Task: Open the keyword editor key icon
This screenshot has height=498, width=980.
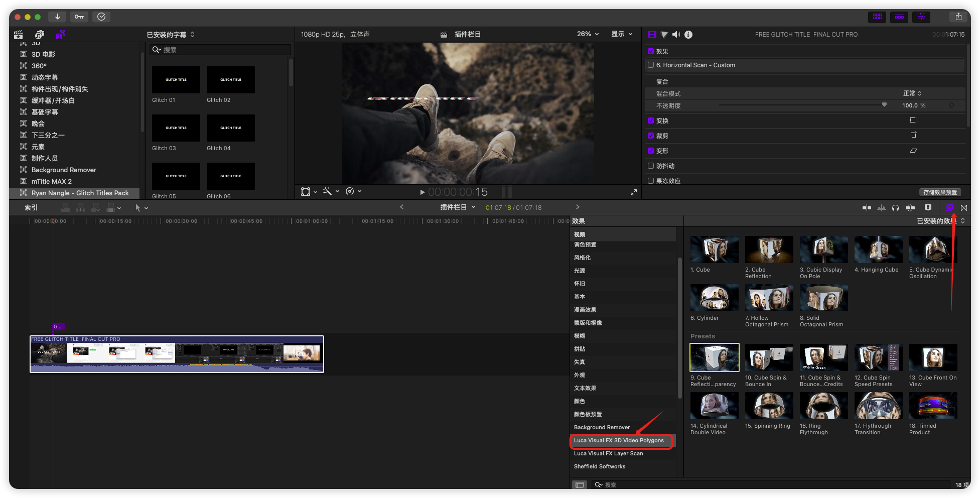Action: 79,17
